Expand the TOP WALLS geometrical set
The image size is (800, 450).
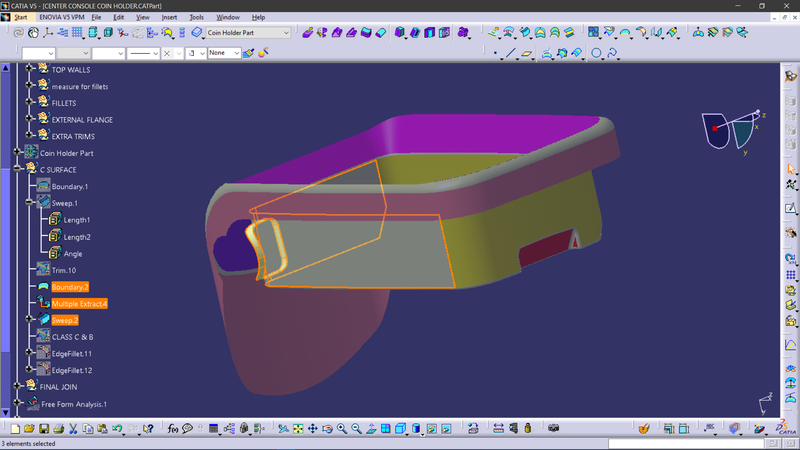coord(29,68)
